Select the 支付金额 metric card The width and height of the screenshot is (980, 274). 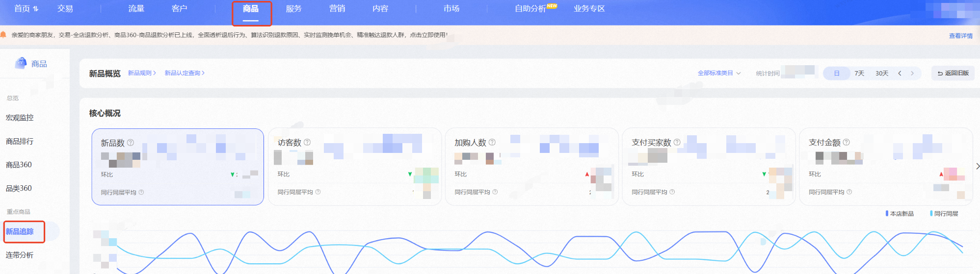pos(886,167)
